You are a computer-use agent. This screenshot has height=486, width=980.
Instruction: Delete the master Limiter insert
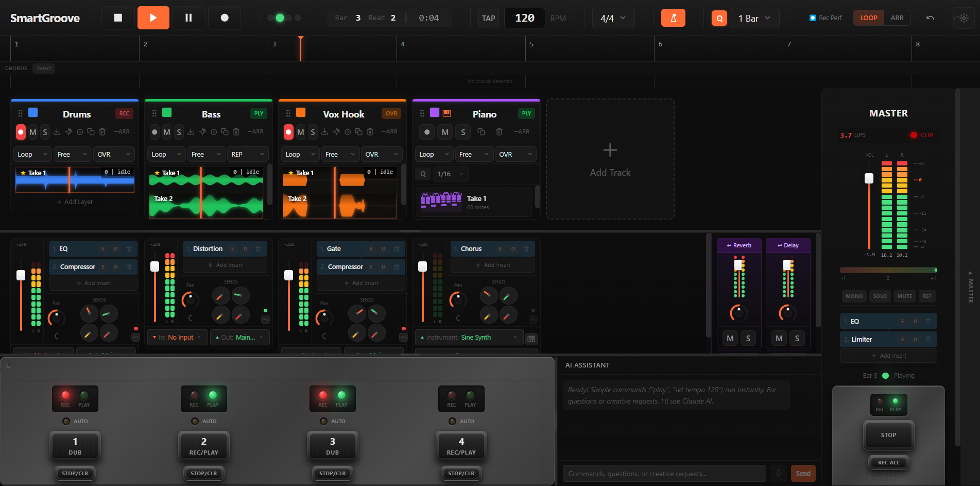point(928,340)
